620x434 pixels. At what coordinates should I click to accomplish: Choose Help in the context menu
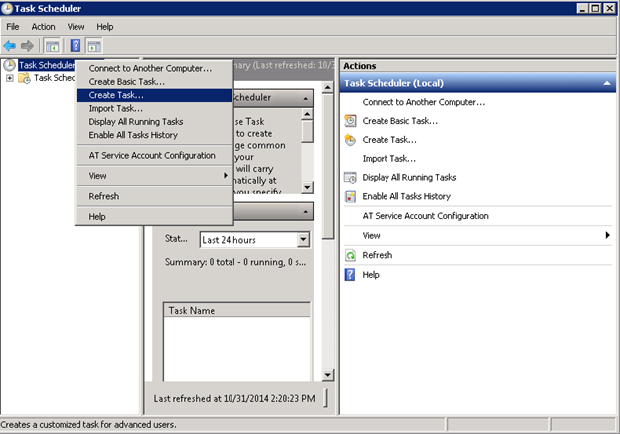click(x=154, y=217)
